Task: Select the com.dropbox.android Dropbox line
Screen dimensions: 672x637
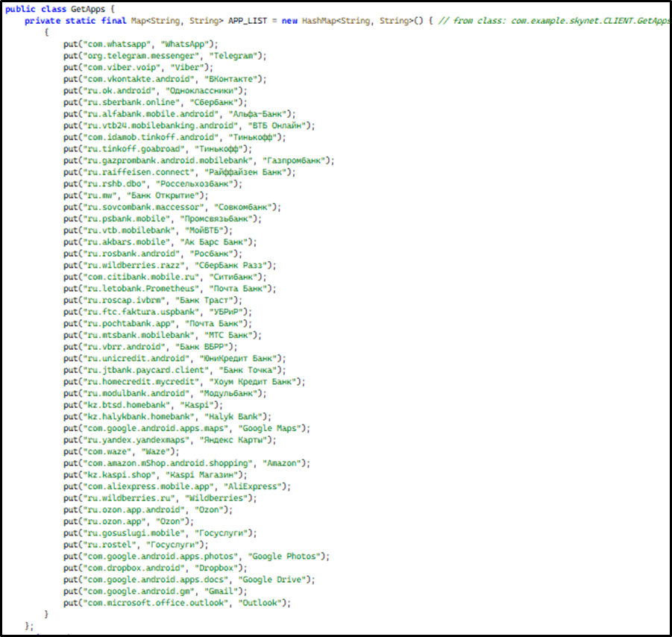Action: pos(155,568)
